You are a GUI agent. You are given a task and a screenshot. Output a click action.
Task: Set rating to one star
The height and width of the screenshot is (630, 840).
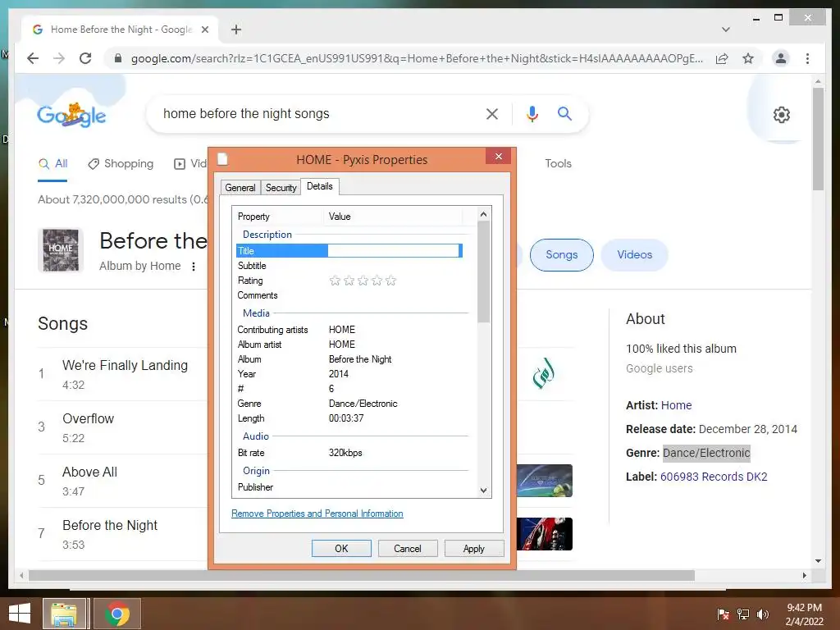coord(335,281)
